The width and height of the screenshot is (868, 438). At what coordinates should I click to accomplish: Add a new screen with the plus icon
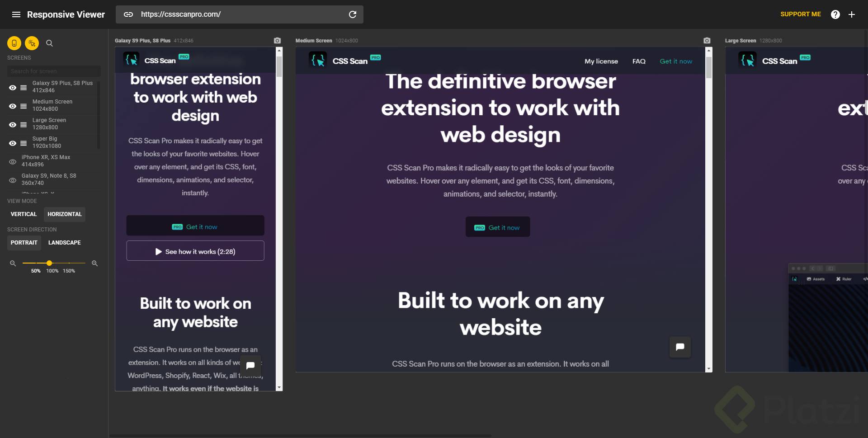pyautogui.click(x=852, y=14)
